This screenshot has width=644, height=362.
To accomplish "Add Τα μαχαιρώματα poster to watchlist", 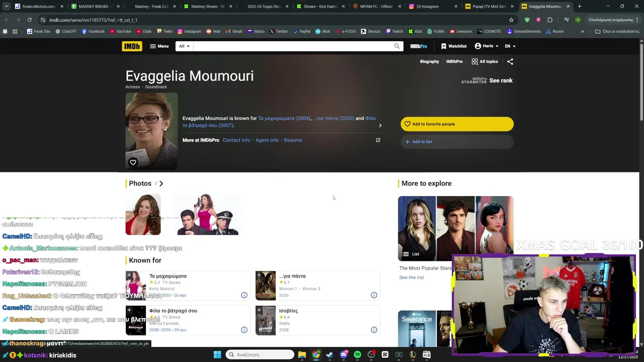I will (129, 276).
